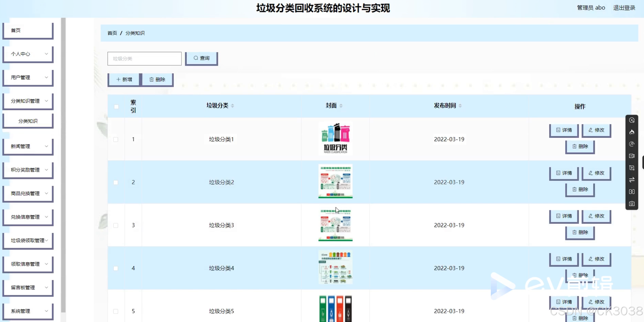Tick the checkbox for row 垃圾分类1

pos(116,139)
